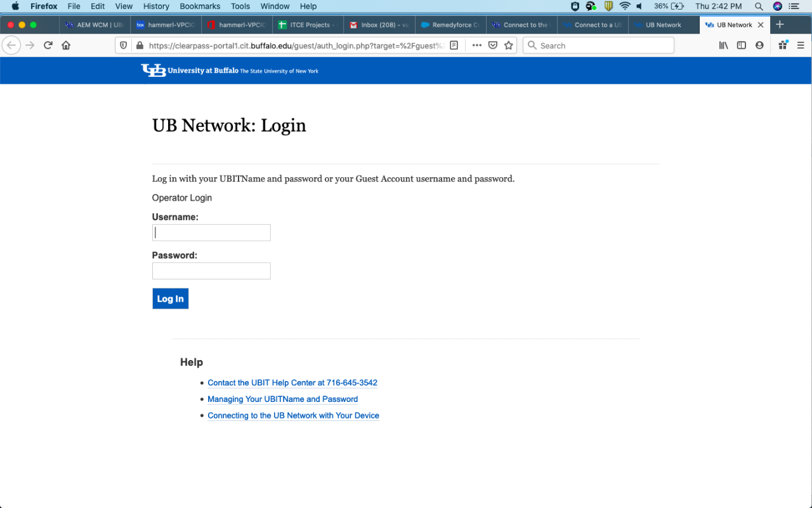Click inside the Username input field

(211, 232)
